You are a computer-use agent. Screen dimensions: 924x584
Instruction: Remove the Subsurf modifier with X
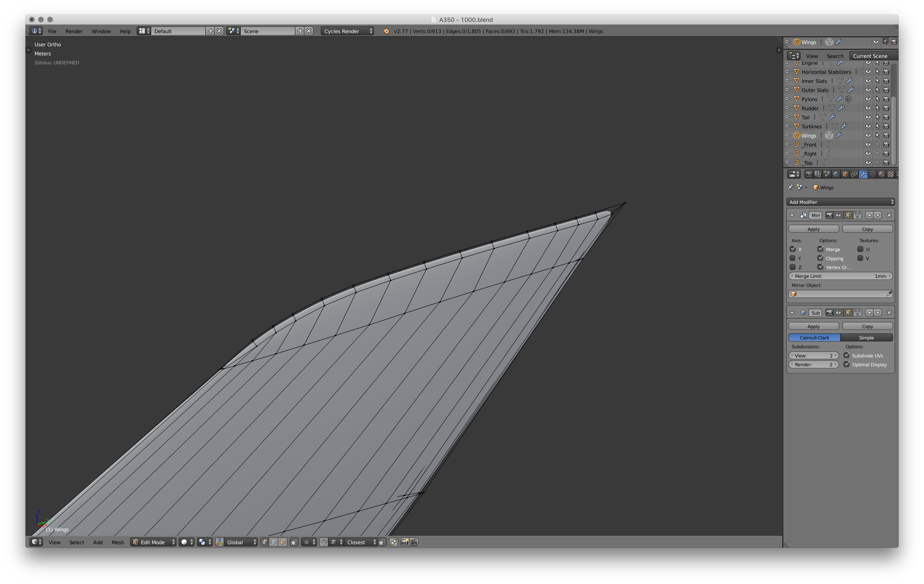889,312
